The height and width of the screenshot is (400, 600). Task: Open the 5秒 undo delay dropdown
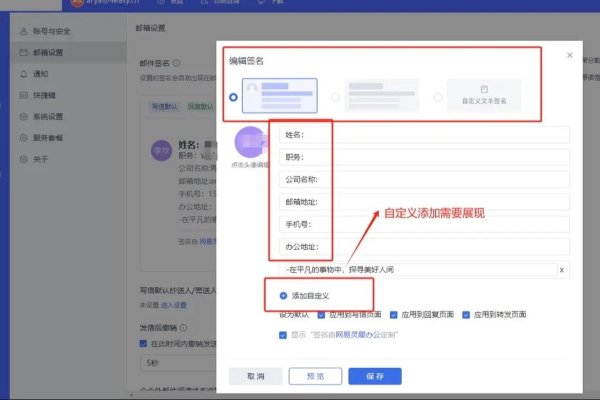[x=178, y=362]
